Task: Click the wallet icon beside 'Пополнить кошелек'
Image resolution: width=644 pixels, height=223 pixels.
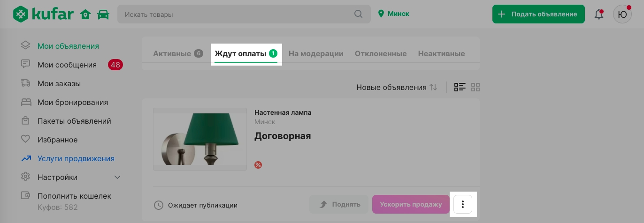Action: (25, 195)
